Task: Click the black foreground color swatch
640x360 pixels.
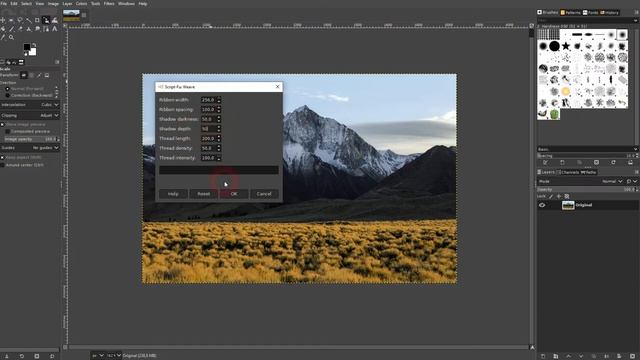Action: (x=27, y=47)
